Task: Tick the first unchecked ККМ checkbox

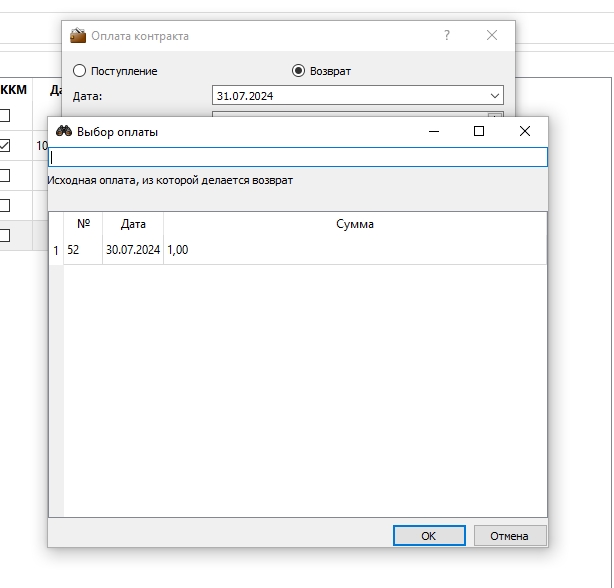Action: pyautogui.click(x=4, y=115)
